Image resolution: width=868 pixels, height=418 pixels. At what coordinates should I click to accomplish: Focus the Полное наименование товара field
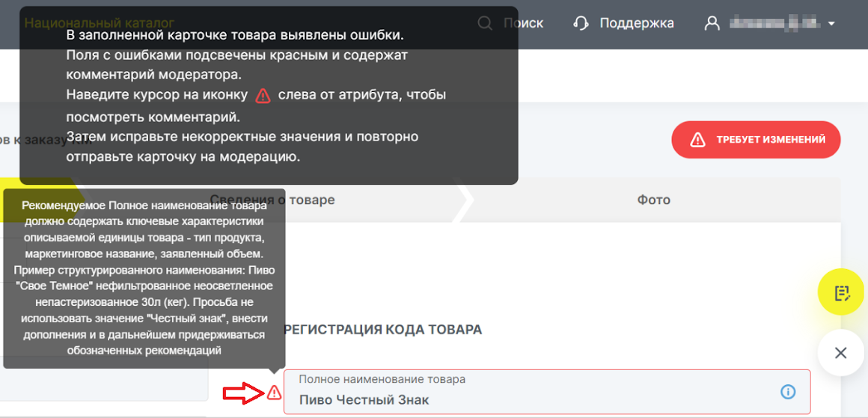547,392
